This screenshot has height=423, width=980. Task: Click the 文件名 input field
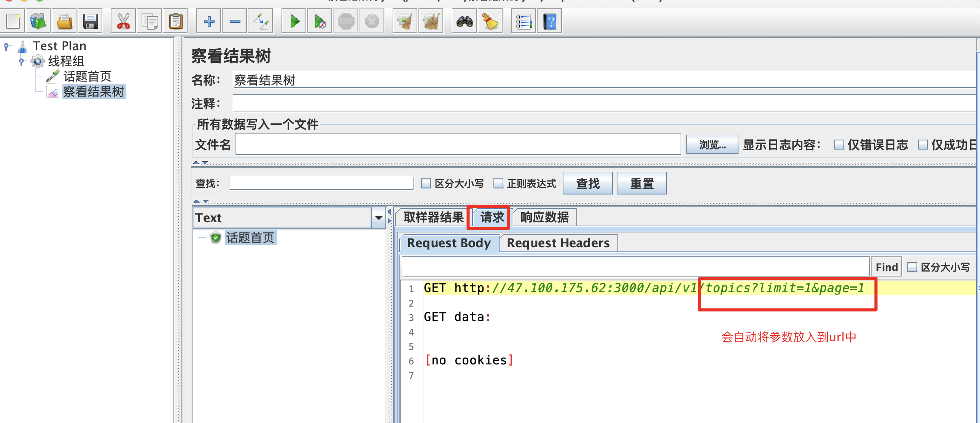(x=458, y=145)
